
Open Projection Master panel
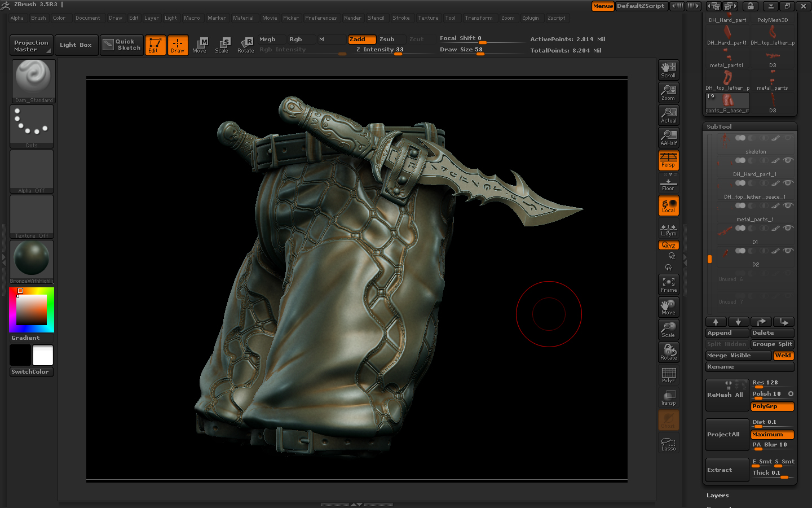coord(31,46)
